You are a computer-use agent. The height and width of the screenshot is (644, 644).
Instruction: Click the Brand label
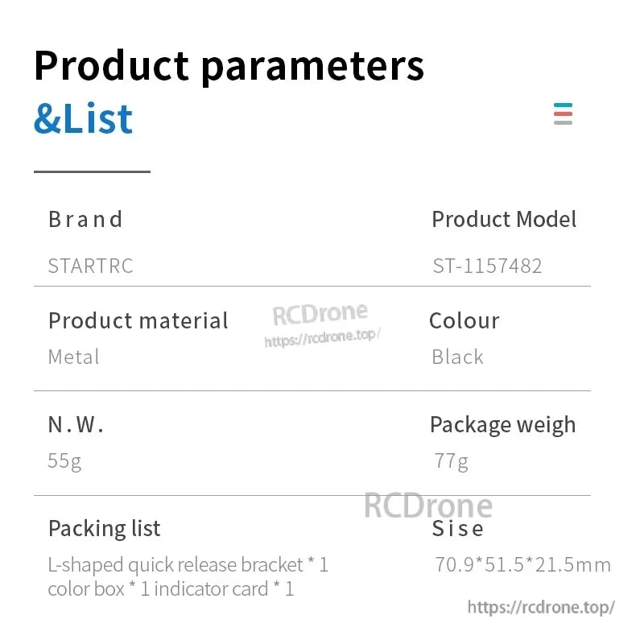point(85,219)
